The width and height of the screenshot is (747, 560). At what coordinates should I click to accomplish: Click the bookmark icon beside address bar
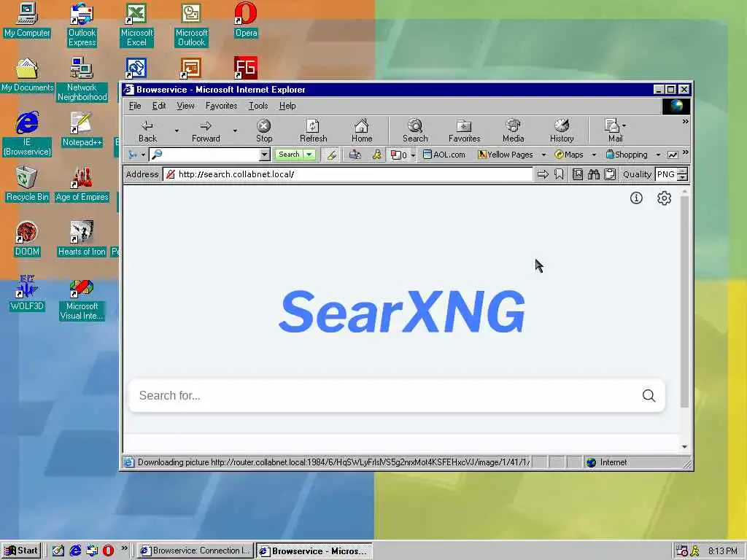tap(559, 175)
